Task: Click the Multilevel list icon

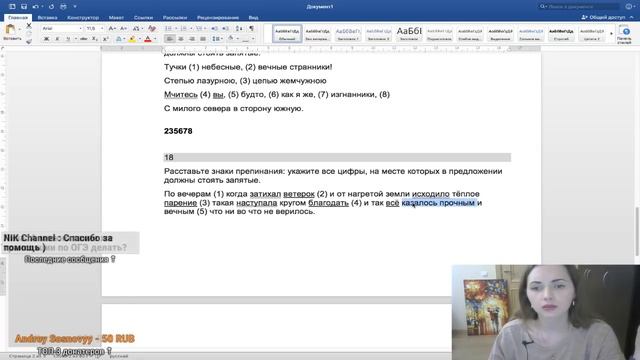Action: point(199,28)
